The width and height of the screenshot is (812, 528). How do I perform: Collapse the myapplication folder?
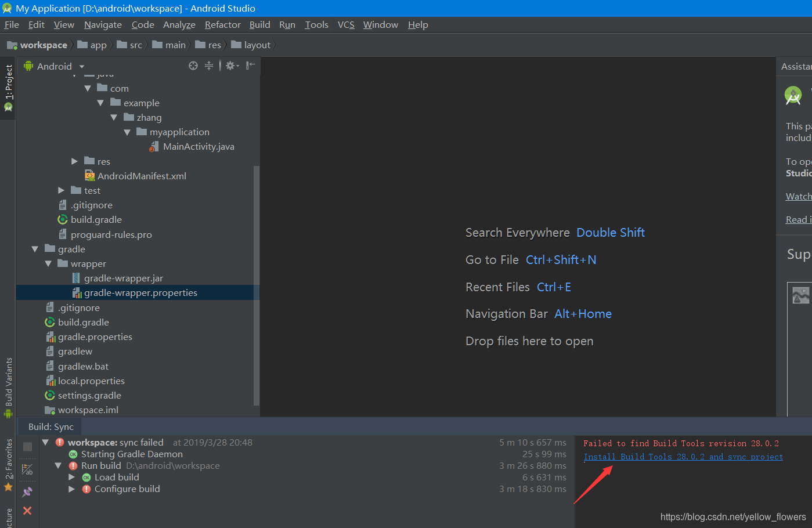point(127,132)
